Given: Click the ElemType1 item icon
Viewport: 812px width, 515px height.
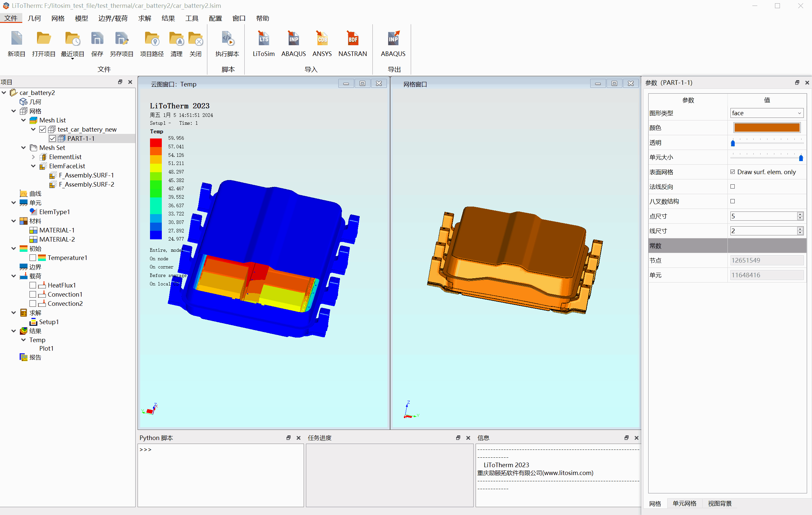Looking at the screenshot, I should click(33, 212).
